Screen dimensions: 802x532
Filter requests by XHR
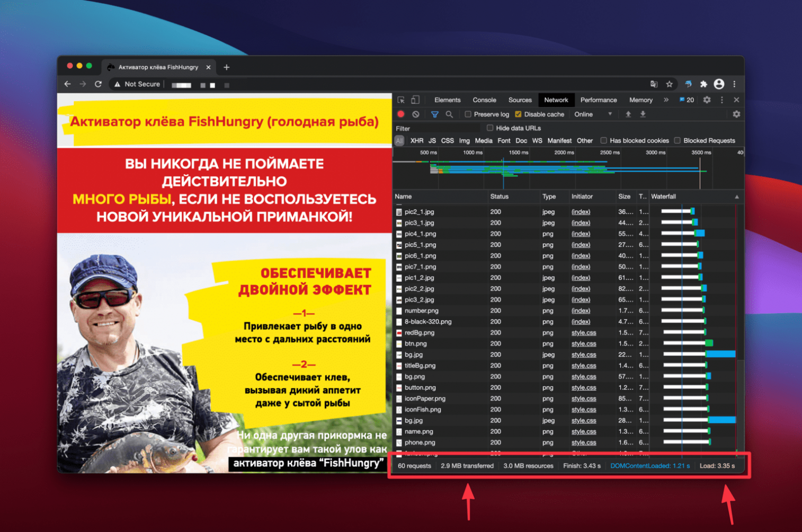tap(417, 140)
